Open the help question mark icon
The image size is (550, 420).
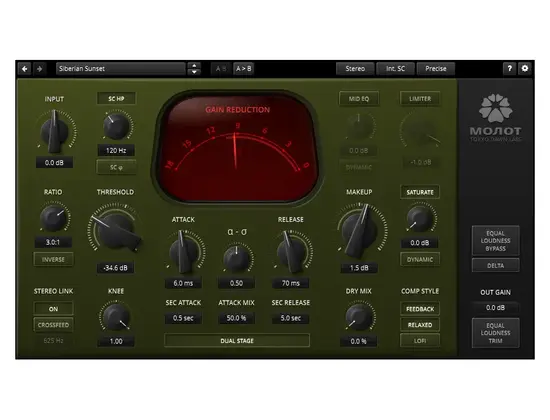[x=509, y=68]
